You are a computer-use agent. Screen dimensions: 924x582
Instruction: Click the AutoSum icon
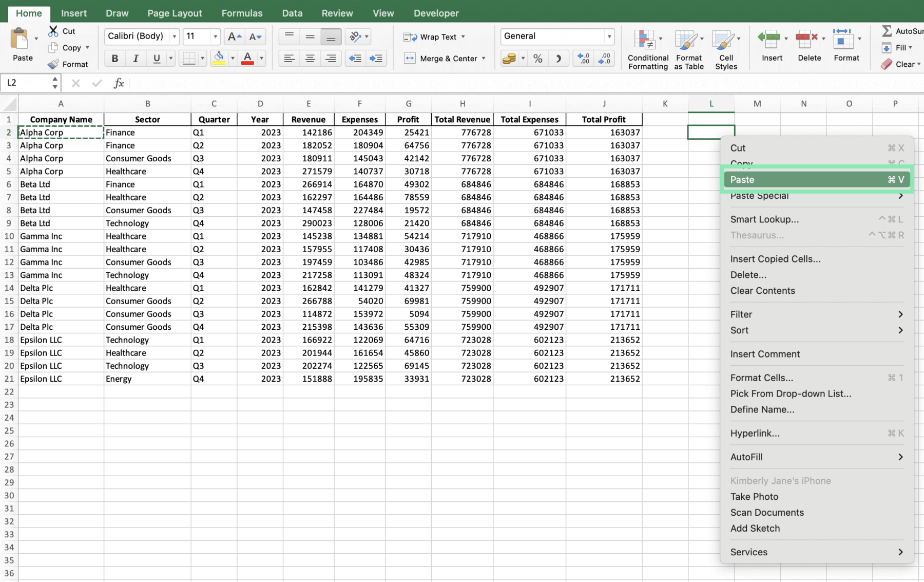[x=887, y=31]
